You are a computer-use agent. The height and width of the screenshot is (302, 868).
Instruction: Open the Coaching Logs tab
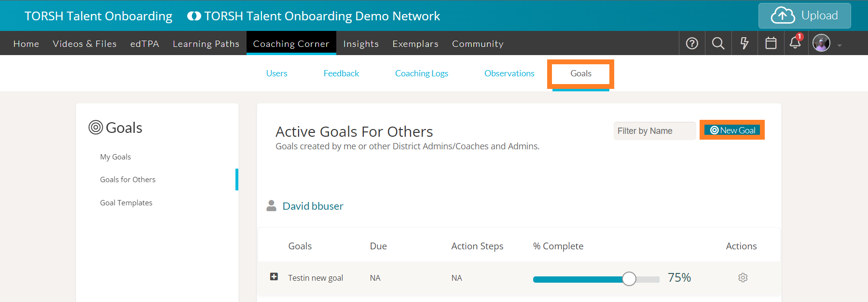421,73
